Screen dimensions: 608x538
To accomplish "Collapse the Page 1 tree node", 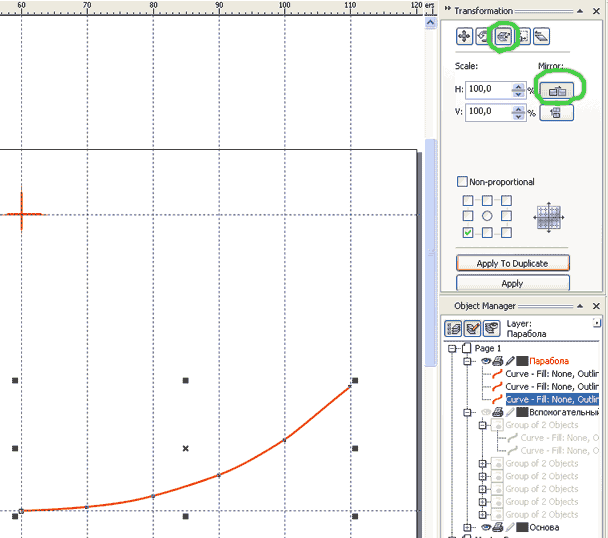I will click(453, 349).
